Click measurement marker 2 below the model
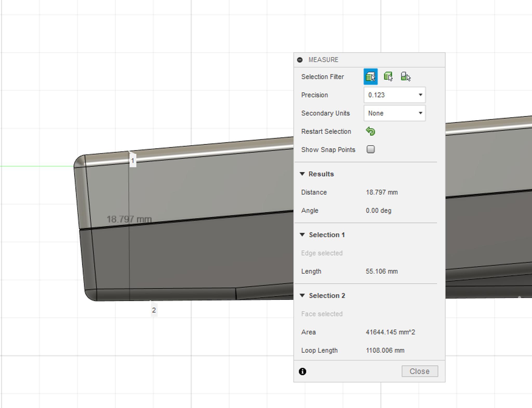The height and width of the screenshot is (408, 532). (154, 310)
